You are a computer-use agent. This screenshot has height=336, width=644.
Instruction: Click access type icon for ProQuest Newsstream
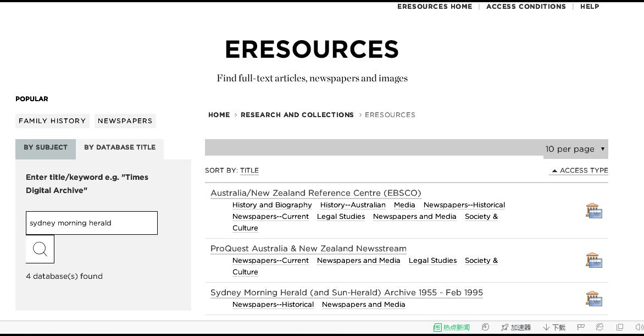tap(594, 260)
